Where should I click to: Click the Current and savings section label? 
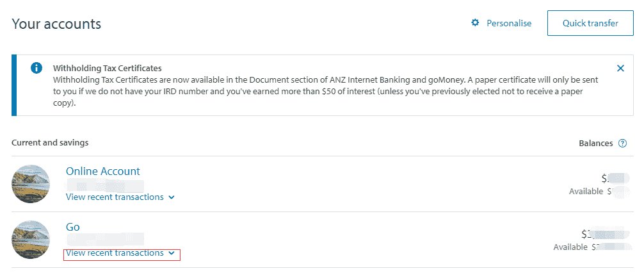click(x=50, y=142)
